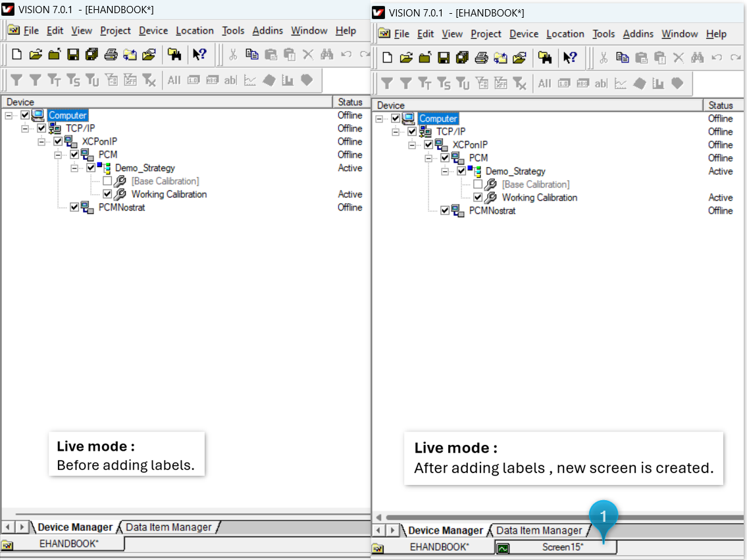Collapse the XCPonIP node in left window
The image size is (747, 560).
tap(41, 141)
